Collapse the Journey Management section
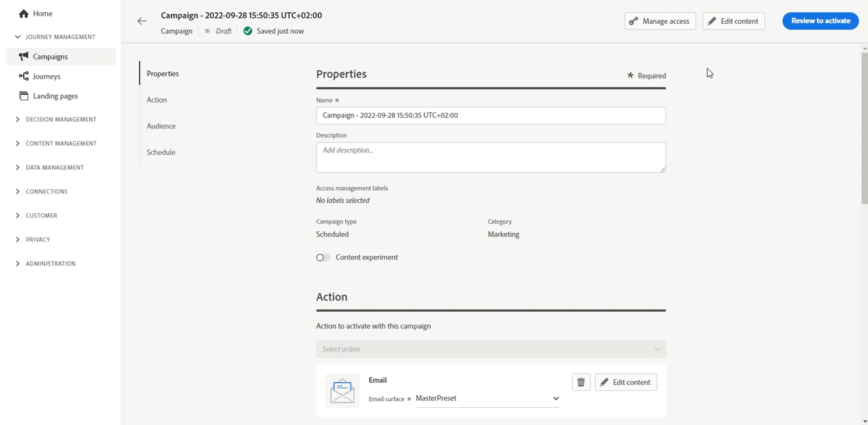Screen dimensions: 868x425 pyautogui.click(x=18, y=37)
